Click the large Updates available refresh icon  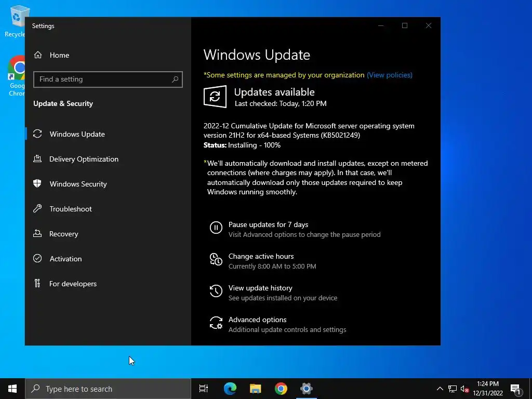pos(215,97)
